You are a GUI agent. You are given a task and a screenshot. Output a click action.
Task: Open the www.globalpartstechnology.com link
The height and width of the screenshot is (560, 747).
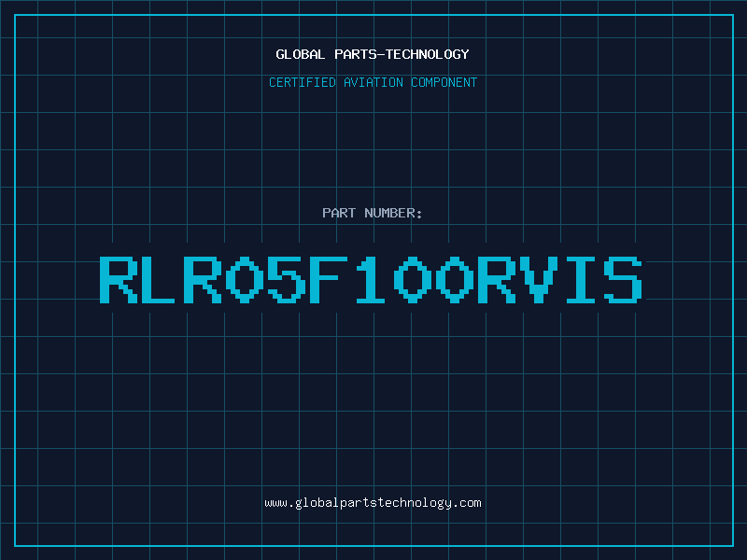point(373,503)
